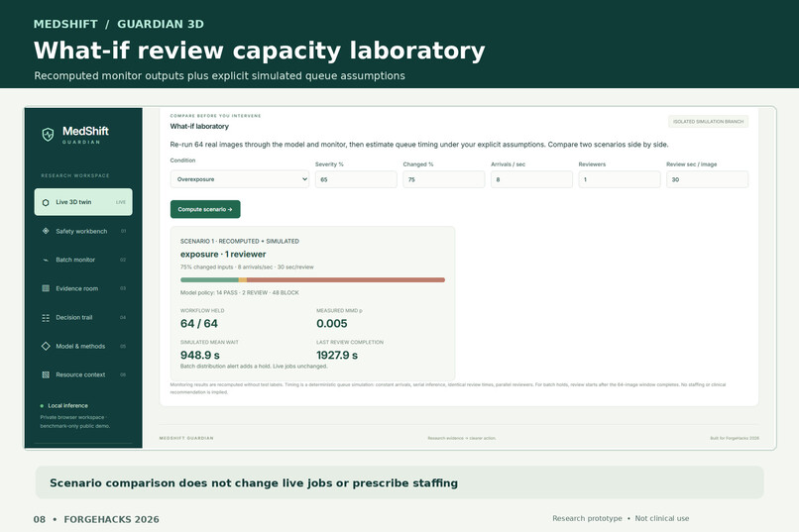Screen dimensions: 799x532
Task: Click '75% changed inputs · 8 arrivals/sec' line
Action: tap(247, 266)
